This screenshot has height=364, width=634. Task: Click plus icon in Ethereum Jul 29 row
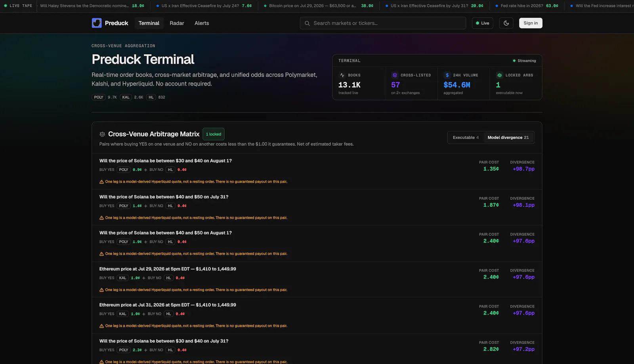(x=144, y=278)
